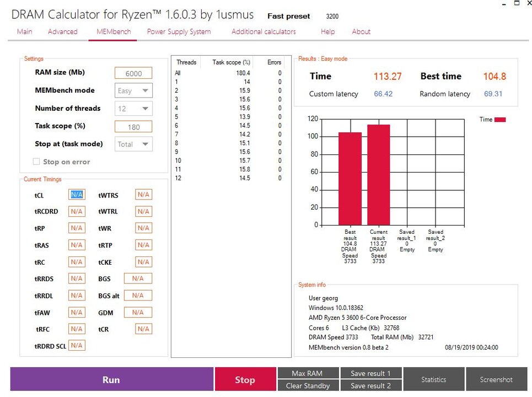The width and height of the screenshot is (532, 397).
Task: Click Save result 2 button
Action: click(371, 385)
